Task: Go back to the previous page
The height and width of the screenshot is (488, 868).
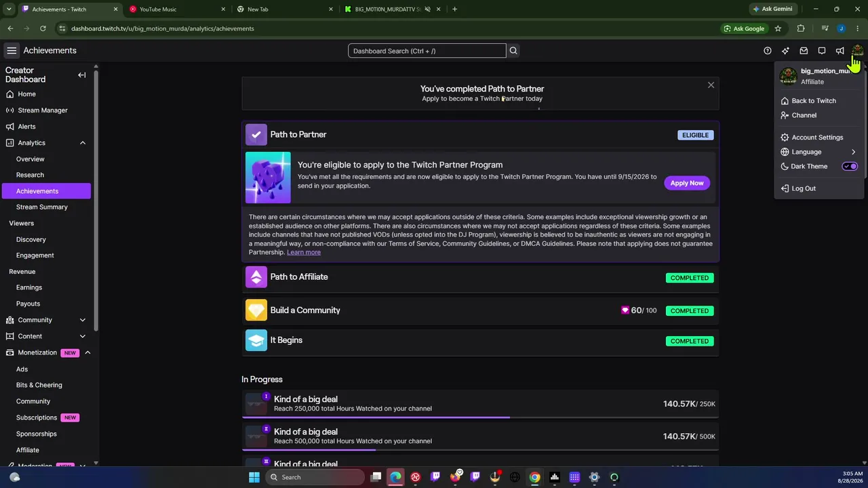Action: pos(10,28)
